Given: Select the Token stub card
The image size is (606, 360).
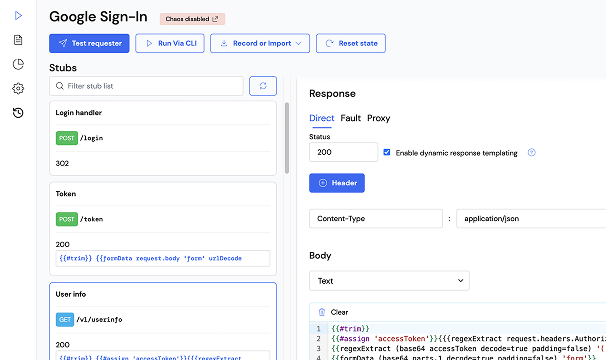Looking at the screenshot, I should point(163,229).
